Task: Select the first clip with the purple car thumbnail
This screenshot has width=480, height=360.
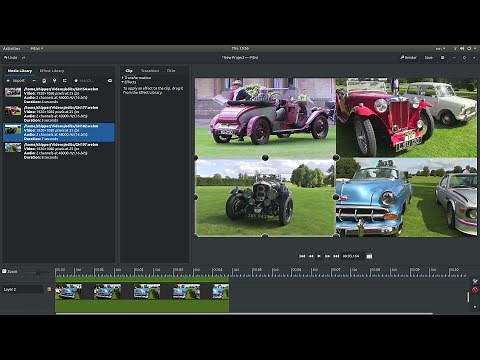Action: [58, 95]
